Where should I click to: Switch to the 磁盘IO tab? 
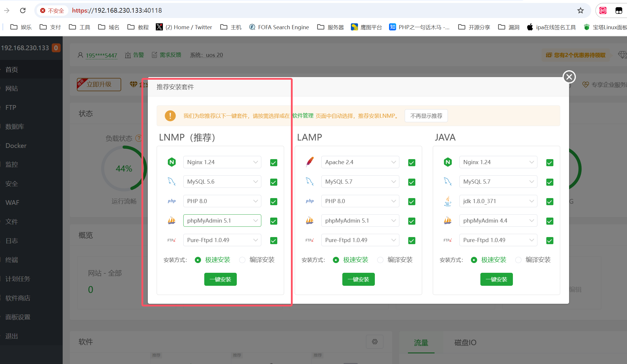tap(465, 342)
